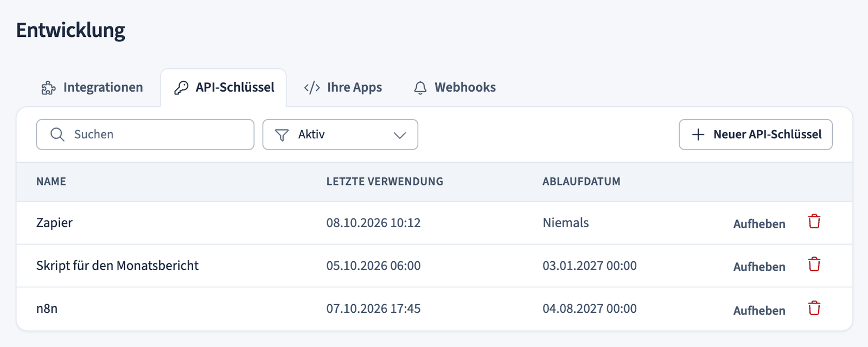
Task: Select the Zapier key name
Action: point(54,223)
